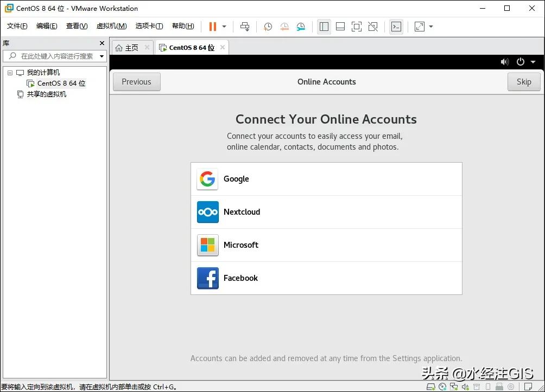Choose the Microsoft account option
545x392 pixels.
(326, 245)
